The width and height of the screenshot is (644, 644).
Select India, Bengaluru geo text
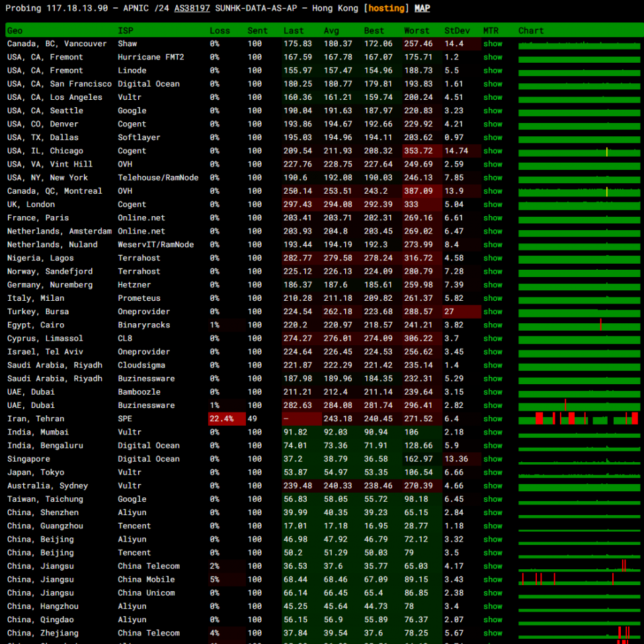coord(45,446)
